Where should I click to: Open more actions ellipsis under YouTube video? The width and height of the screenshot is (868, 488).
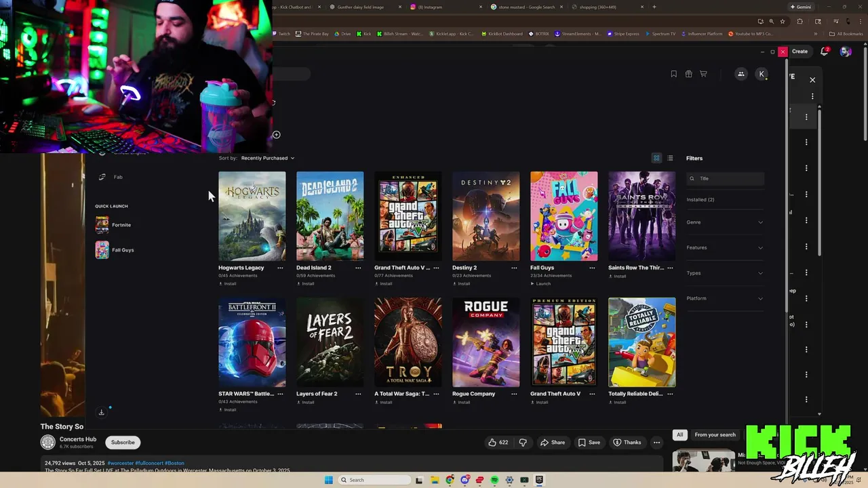pyautogui.click(x=656, y=443)
